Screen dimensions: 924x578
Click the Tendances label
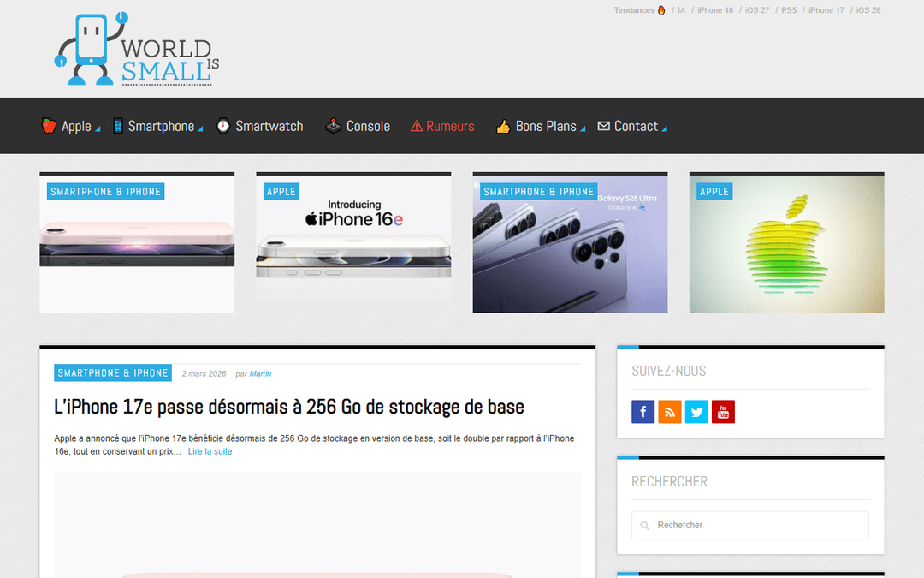coord(634,10)
